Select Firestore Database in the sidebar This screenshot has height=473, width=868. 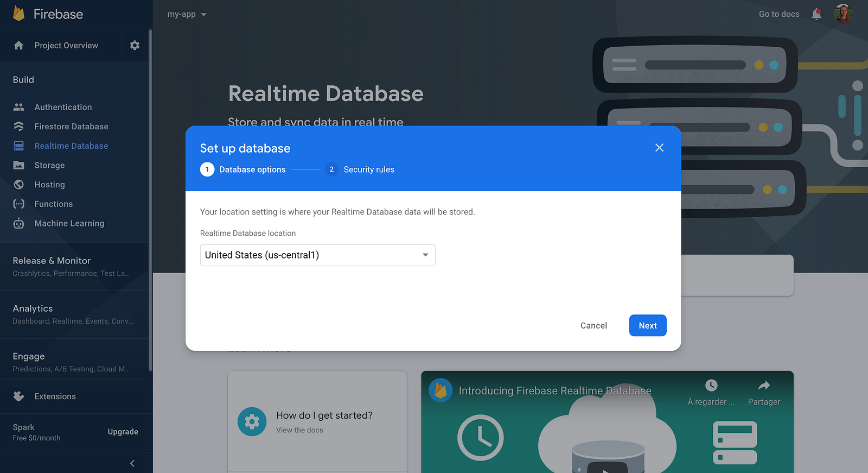coord(71,127)
